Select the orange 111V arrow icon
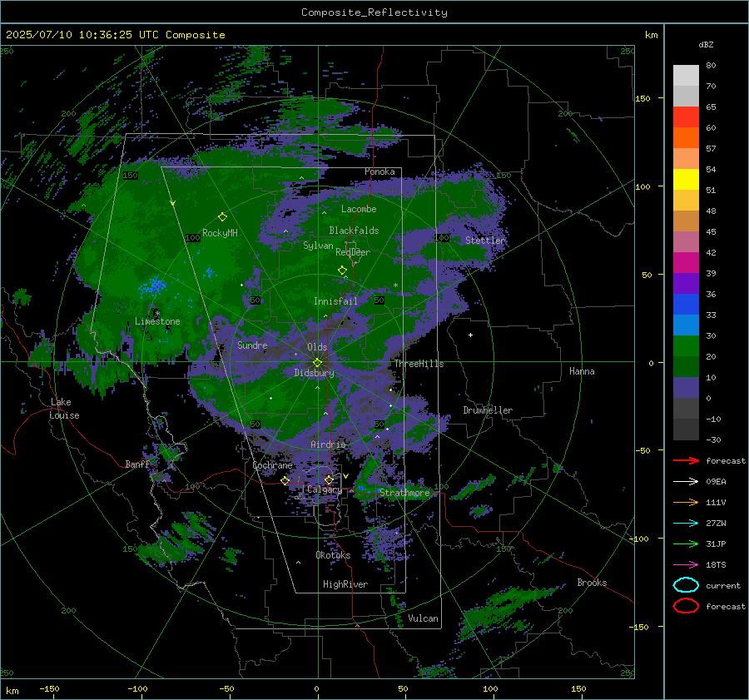The width and height of the screenshot is (749, 700). pos(686,502)
